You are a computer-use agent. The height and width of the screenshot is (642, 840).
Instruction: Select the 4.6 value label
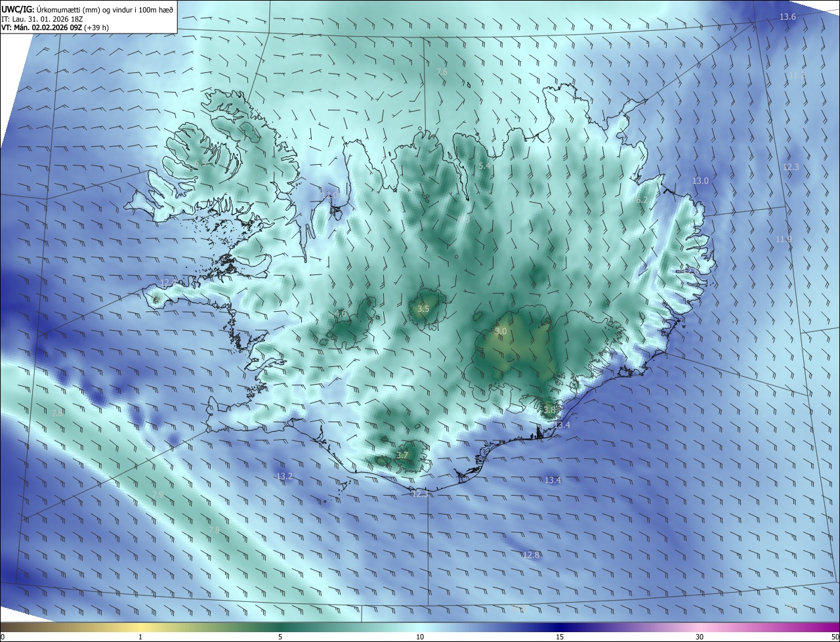(341, 314)
